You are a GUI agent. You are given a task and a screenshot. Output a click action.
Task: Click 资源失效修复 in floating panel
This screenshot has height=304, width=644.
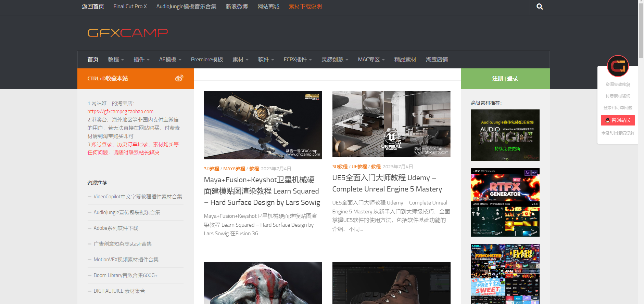[x=618, y=84]
